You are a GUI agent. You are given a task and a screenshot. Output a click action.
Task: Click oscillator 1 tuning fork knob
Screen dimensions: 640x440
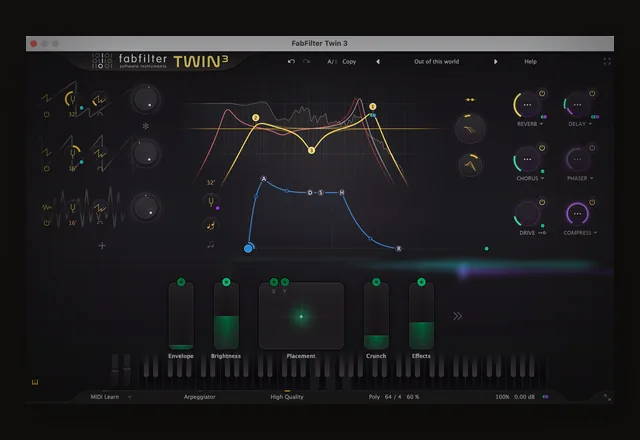pyautogui.click(x=71, y=99)
